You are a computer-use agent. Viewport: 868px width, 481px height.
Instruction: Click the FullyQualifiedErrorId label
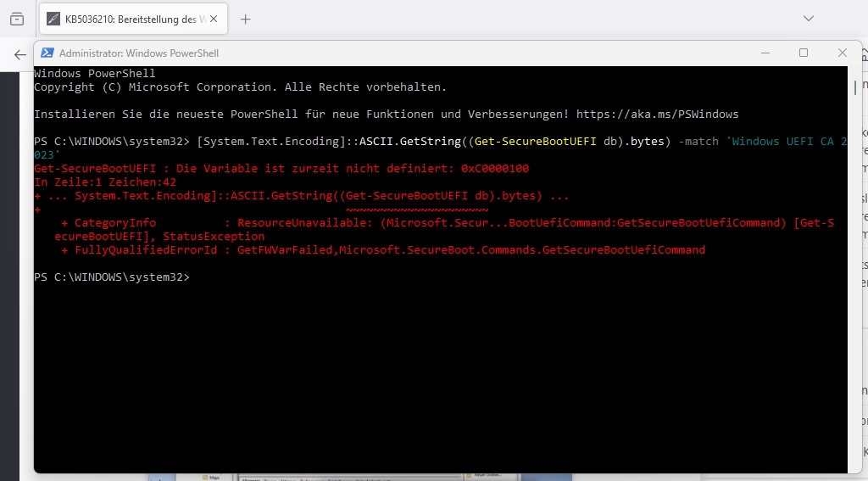coord(146,250)
